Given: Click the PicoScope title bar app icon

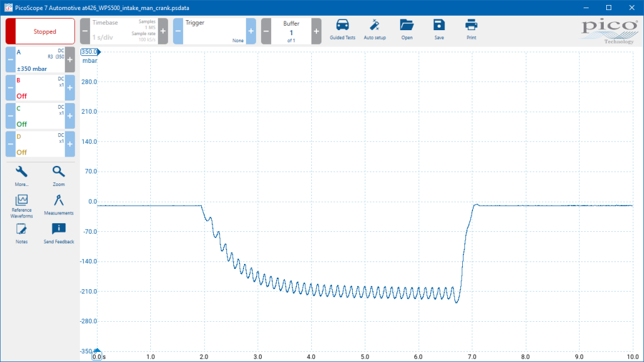Looking at the screenshot, I should coord(8,8).
